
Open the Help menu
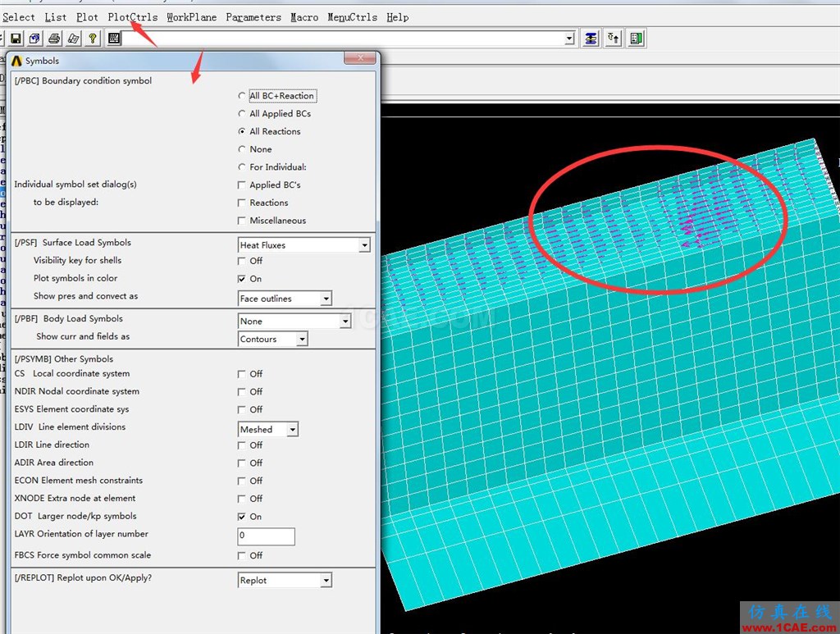click(398, 17)
